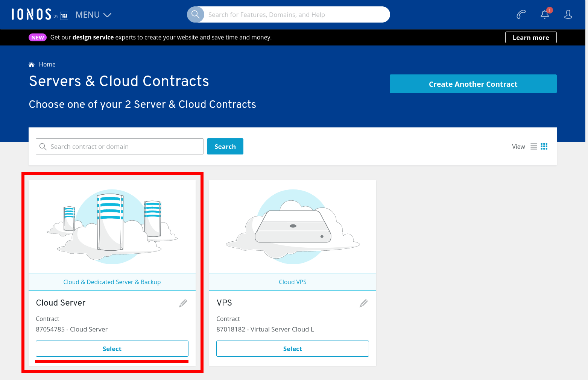Open the user account icon

point(568,15)
